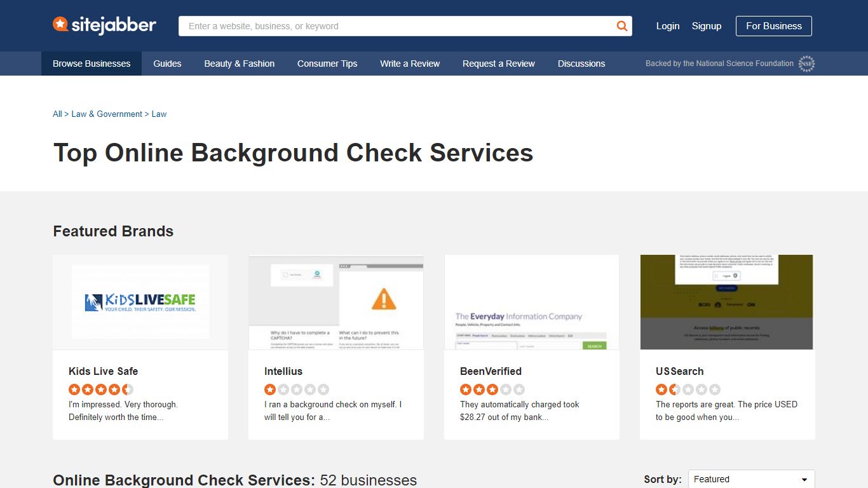Open Consumer Tips menu item

[327, 64]
